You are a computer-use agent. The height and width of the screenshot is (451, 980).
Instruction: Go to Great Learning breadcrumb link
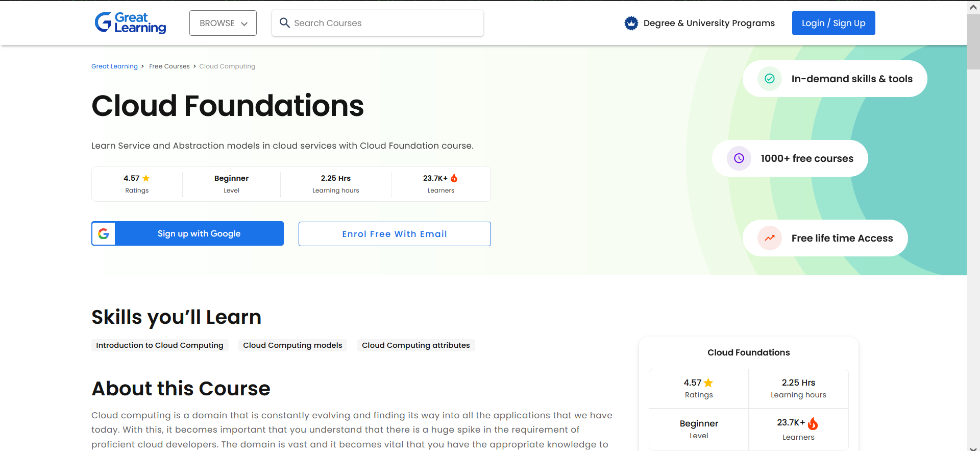tap(114, 66)
